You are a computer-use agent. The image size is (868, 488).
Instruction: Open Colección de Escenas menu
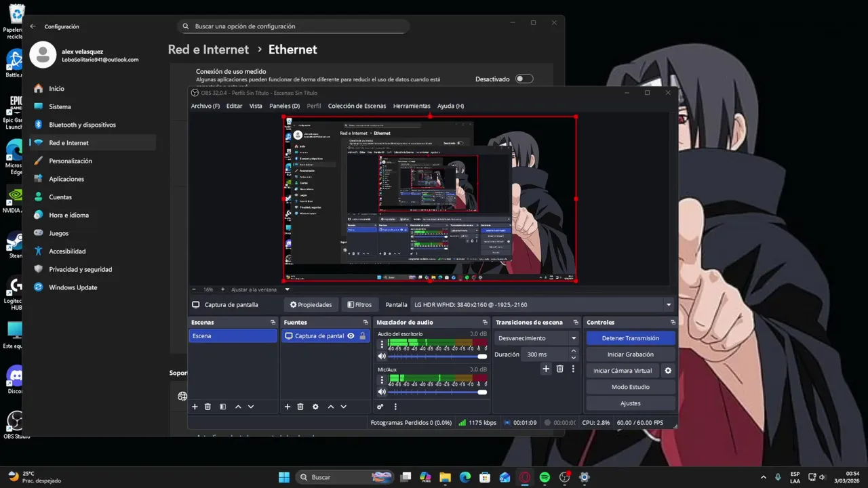pos(357,106)
